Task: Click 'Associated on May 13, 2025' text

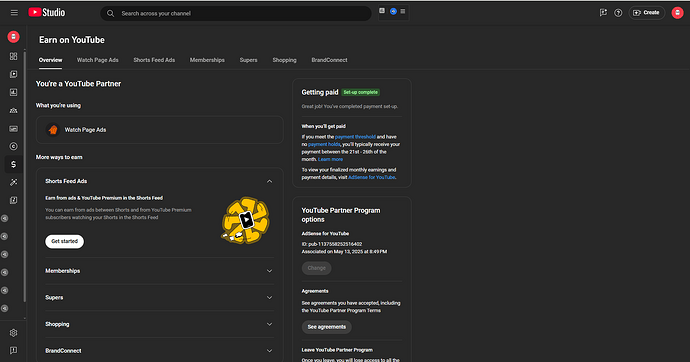Action: 344,252
